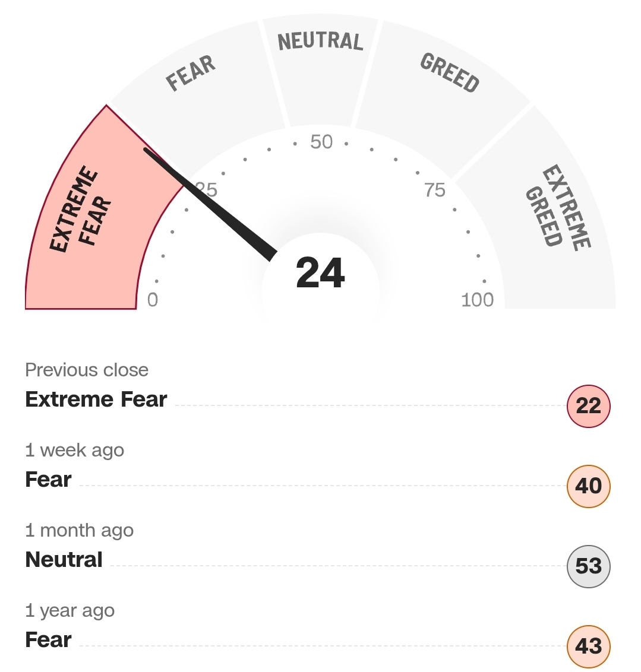Click the Neutral rating under 1 month ago
641x672 pixels.
pyautogui.click(x=64, y=560)
